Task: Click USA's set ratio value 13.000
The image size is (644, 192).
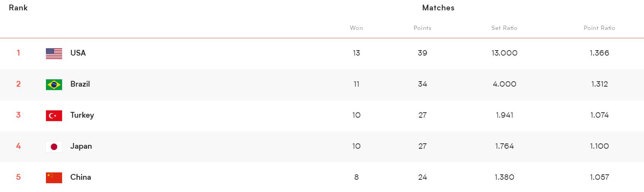Action: coord(504,53)
